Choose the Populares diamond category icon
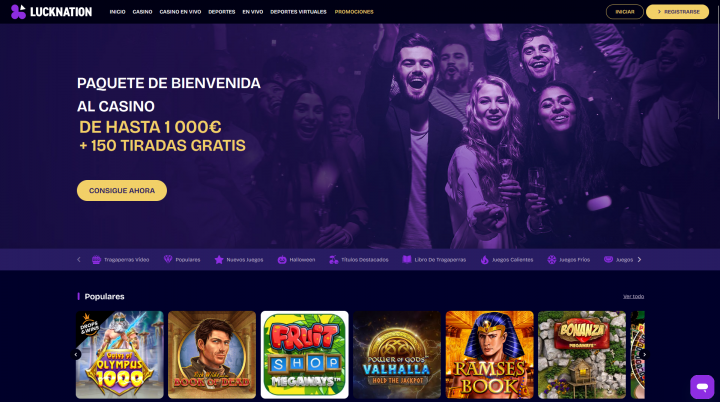Image resolution: width=720 pixels, height=402 pixels. [168, 260]
